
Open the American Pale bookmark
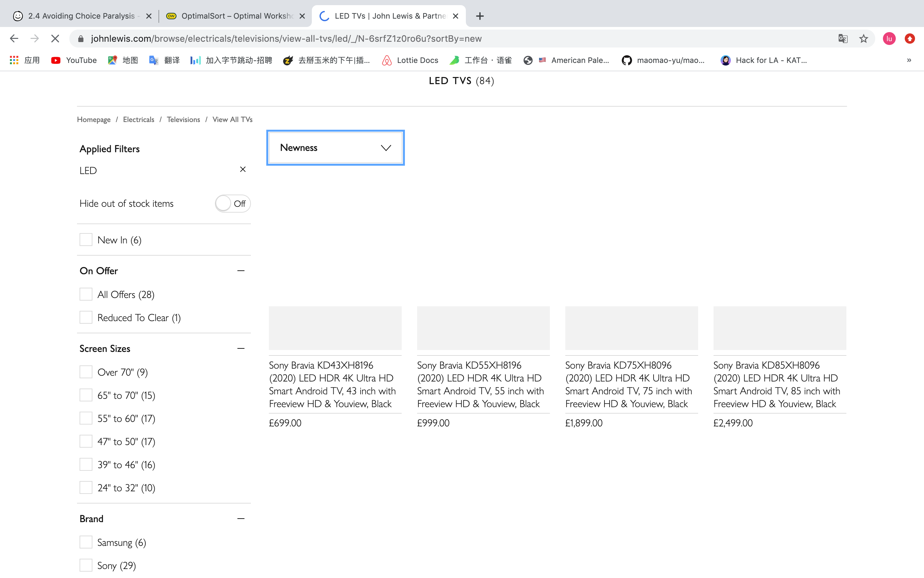click(567, 60)
